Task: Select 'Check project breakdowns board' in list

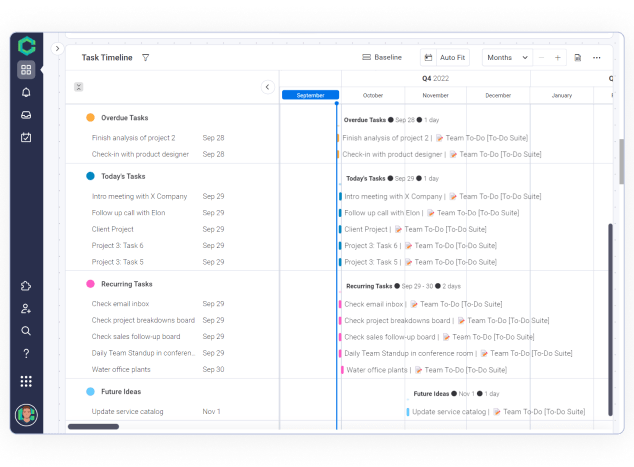Action: (143, 320)
